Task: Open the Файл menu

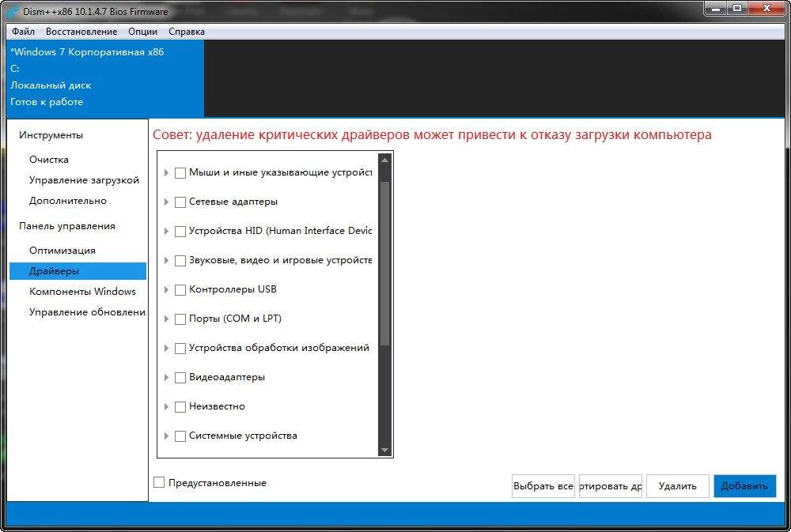Action: tap(23, 32)
